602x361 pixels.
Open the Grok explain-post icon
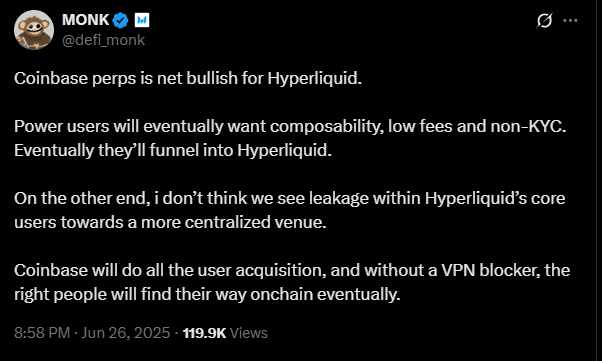click(544, 20)
